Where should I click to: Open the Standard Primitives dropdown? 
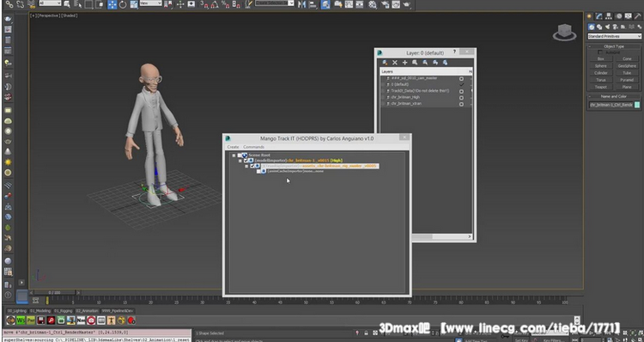point(614,37)
